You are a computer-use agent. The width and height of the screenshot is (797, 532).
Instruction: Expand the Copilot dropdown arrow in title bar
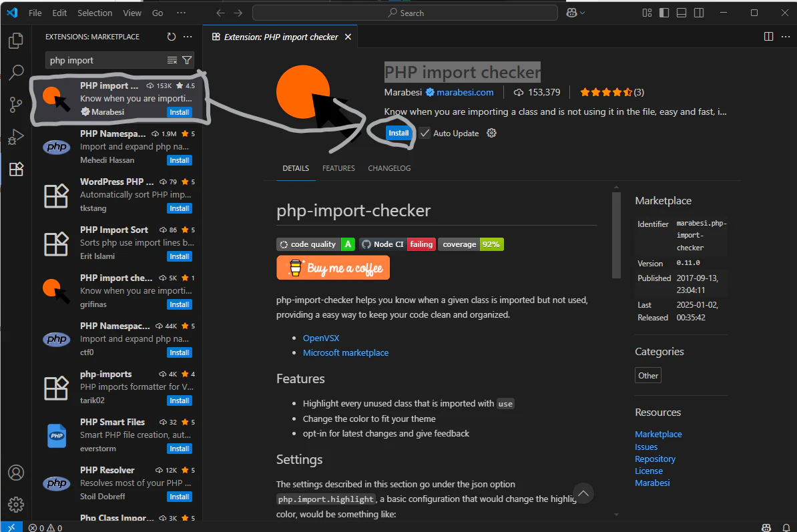pyautogui.click(x=583, y=13)
